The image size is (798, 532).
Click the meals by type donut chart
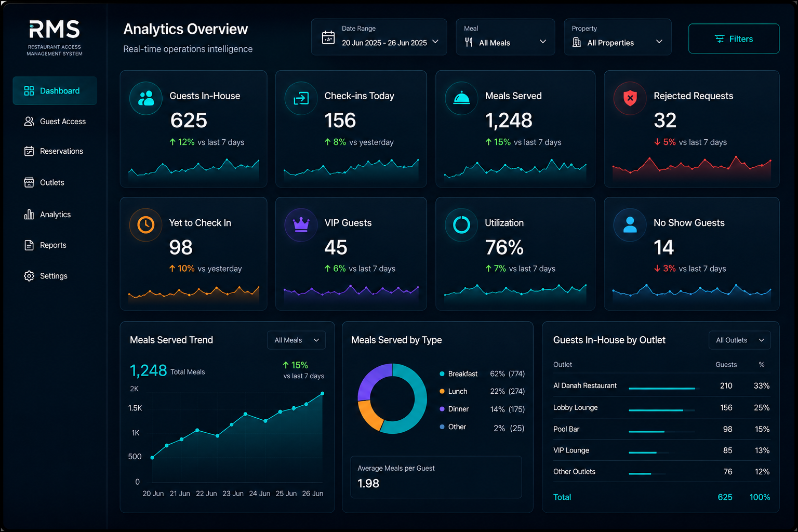click(392, 398)
